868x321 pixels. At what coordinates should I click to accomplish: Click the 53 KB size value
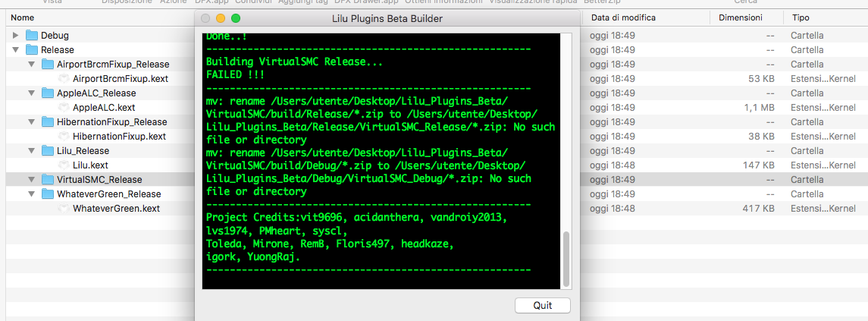coord(761,79)
